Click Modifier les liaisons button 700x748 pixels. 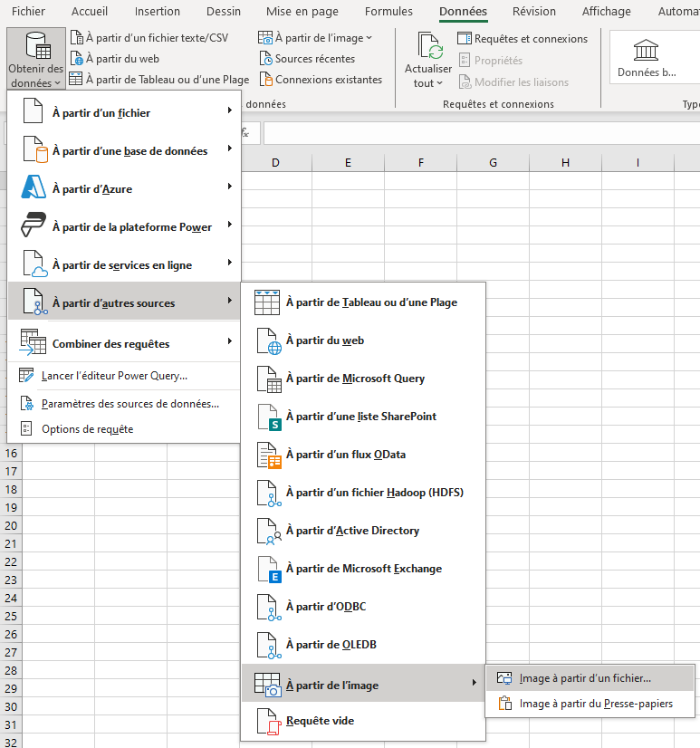(513, 82)
